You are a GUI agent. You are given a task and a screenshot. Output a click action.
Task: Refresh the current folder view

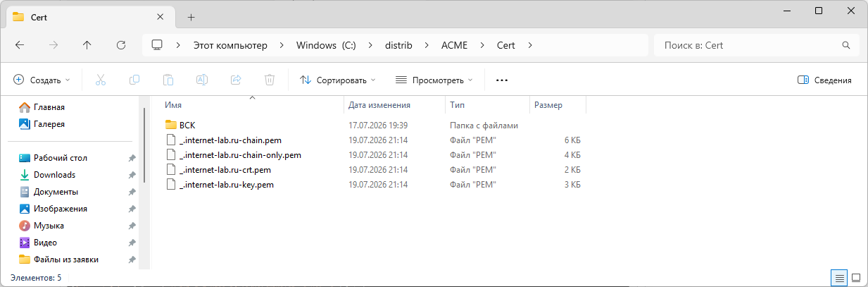[120, 45]
